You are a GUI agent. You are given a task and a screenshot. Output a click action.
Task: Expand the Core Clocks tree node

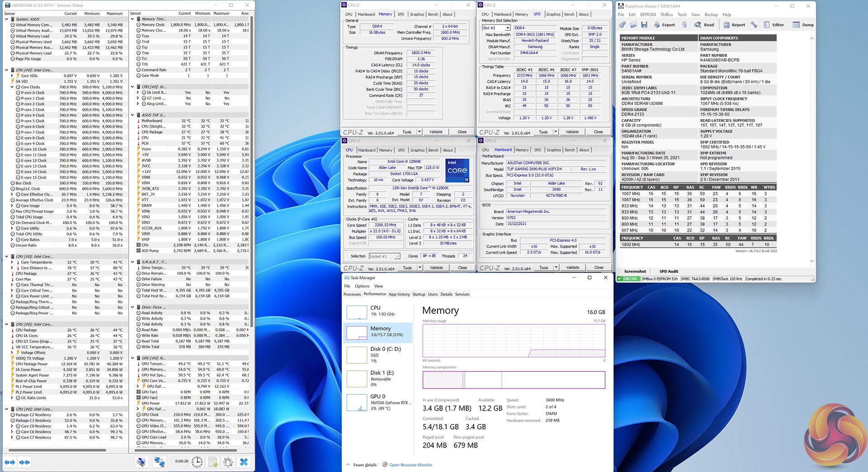pyautogui.click(x=12, y=87)
